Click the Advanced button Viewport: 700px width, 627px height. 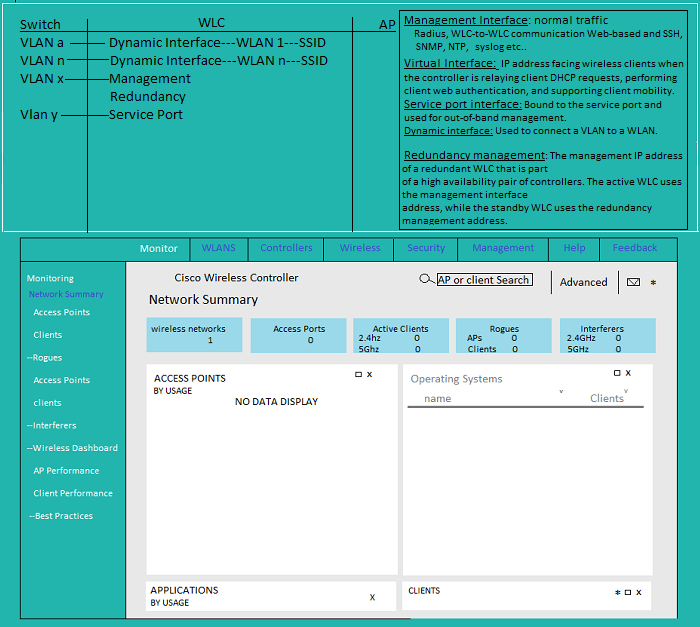[x=583, y=282]
